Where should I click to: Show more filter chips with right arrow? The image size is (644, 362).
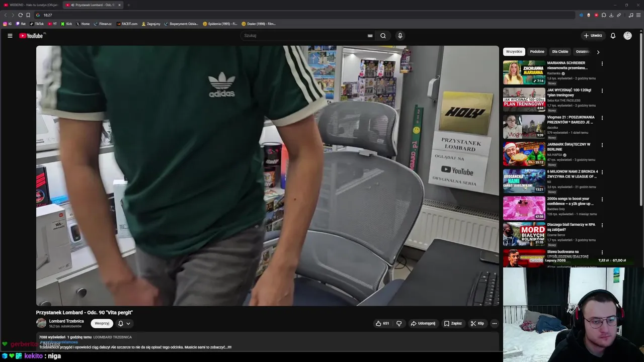[x=598, y=52]
